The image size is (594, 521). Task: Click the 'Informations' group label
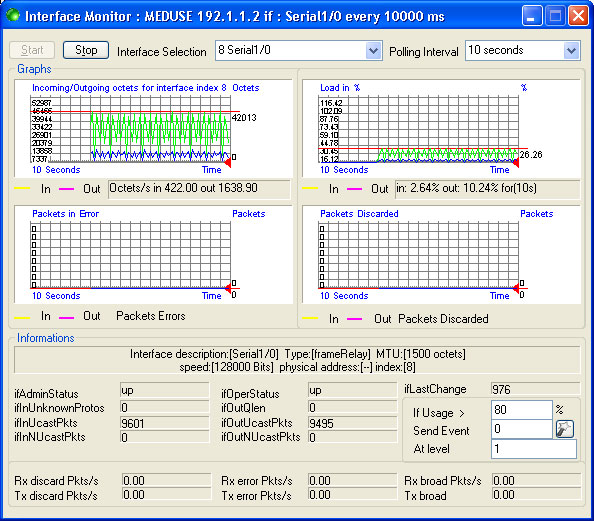click(x=45, y=338)
